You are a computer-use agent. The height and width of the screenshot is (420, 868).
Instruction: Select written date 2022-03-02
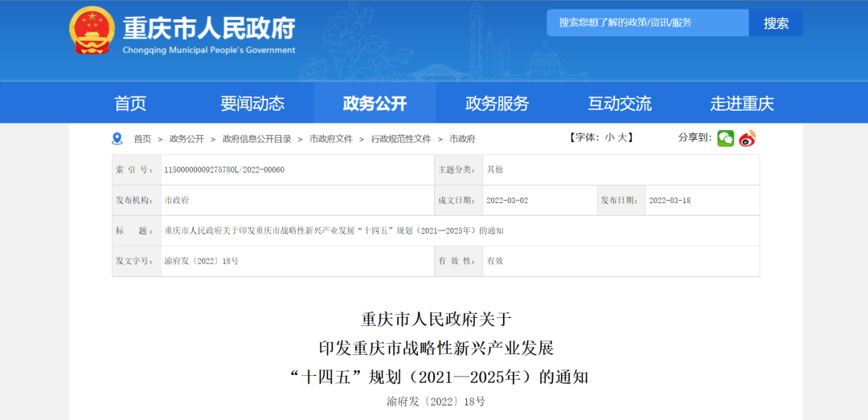tap(507, 200)
